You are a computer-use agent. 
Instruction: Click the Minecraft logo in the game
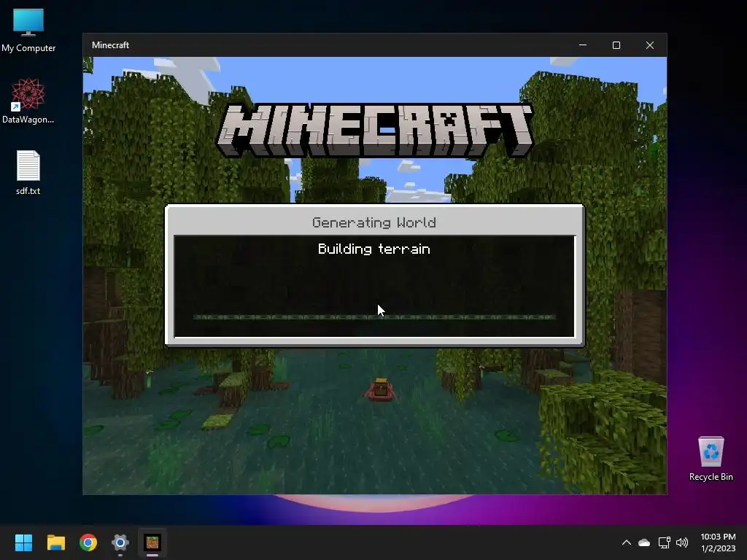374,131
